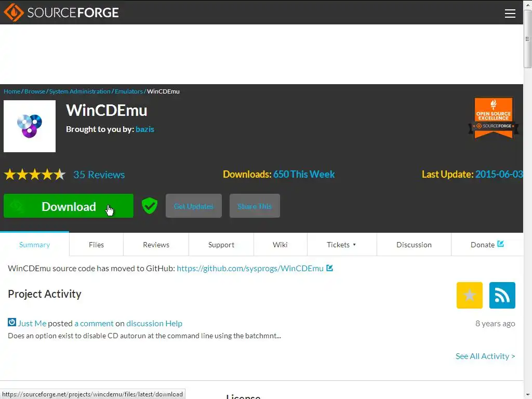Click the Browse breadcrumb link

coord(35,91)
